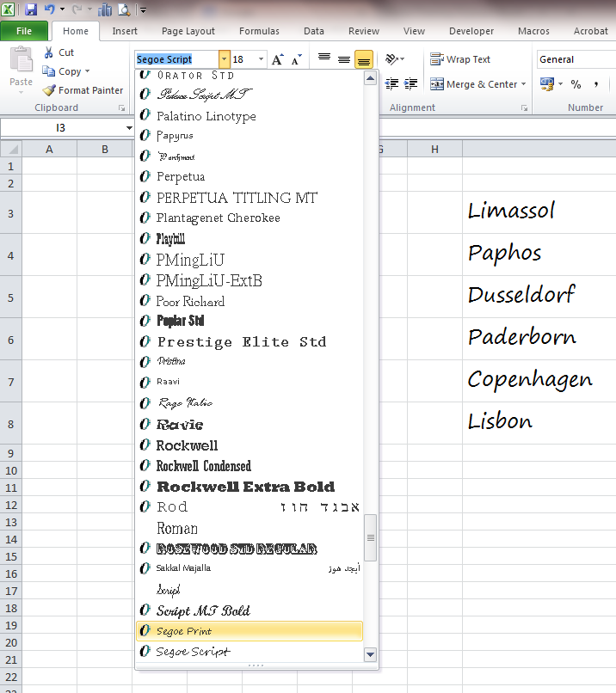Click the Cut scissors button
This screenshot has width=616, height=693.
[x=59, y=52]
